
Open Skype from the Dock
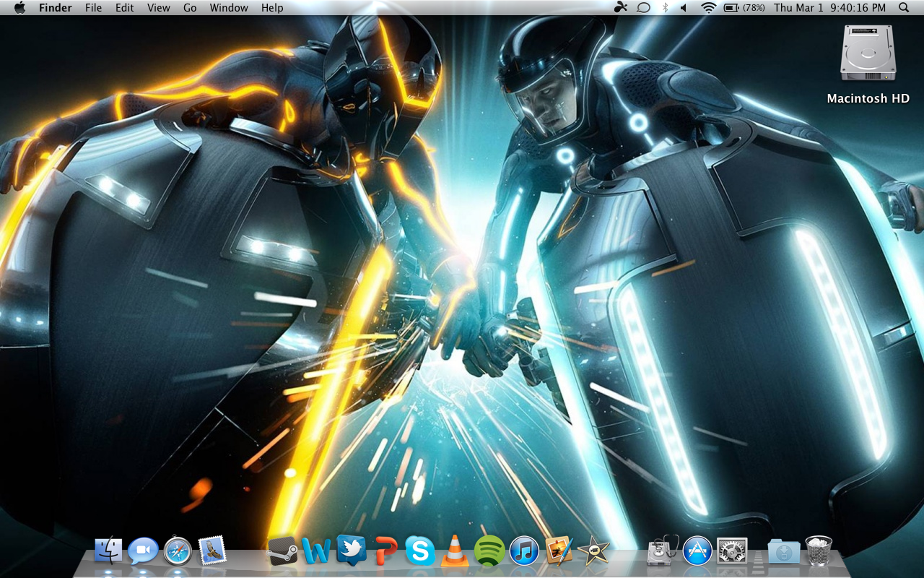[420, 551]
